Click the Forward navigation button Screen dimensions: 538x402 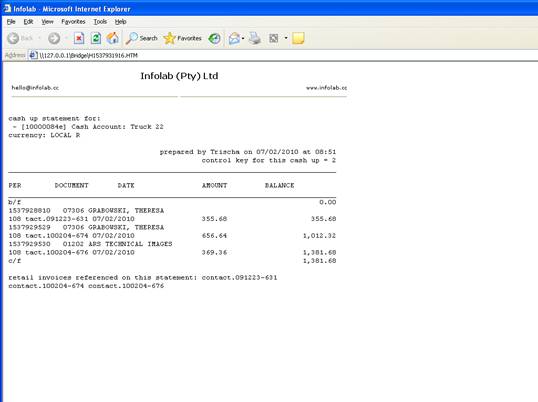click(54, 38)
